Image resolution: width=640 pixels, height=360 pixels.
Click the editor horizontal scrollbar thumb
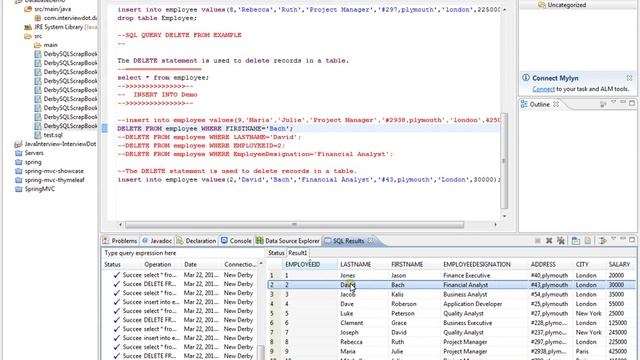pos(294,224)
